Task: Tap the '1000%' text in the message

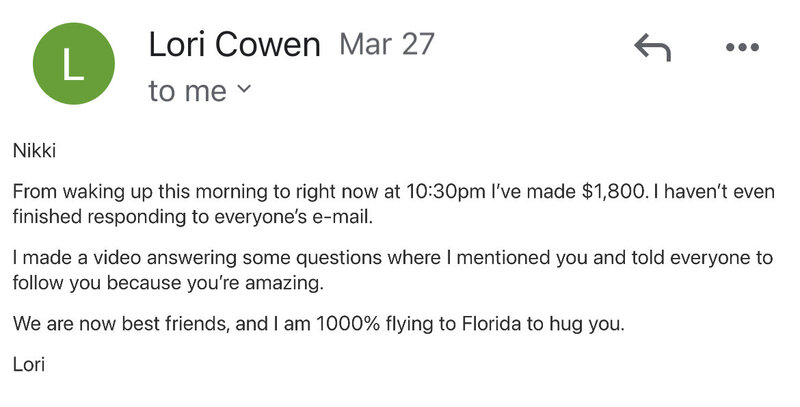Action: coord(348,324)
